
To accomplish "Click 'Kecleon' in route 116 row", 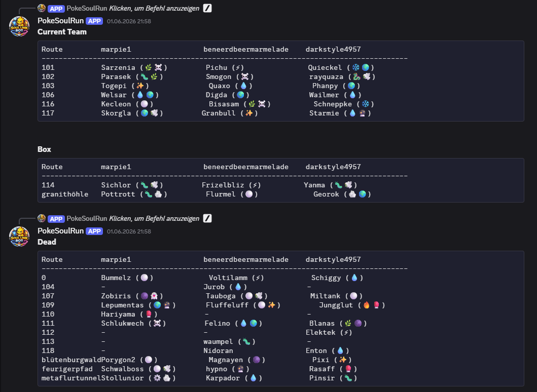I will tap(116, 104).
